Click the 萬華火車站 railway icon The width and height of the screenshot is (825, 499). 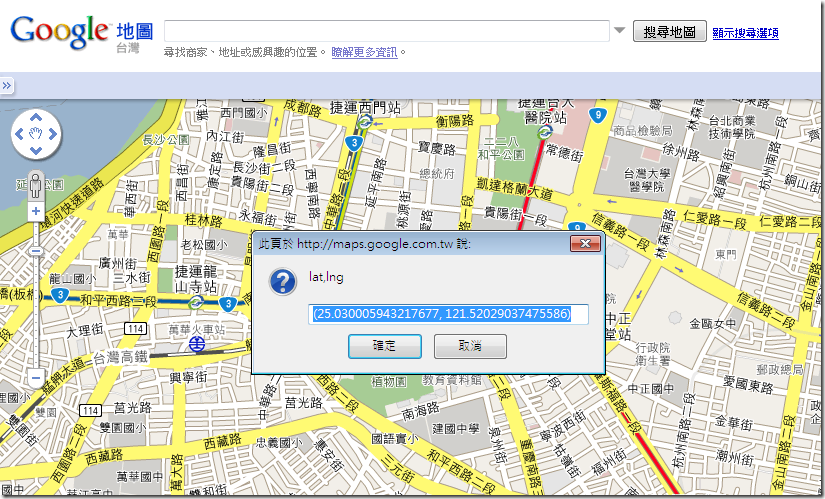197,345
